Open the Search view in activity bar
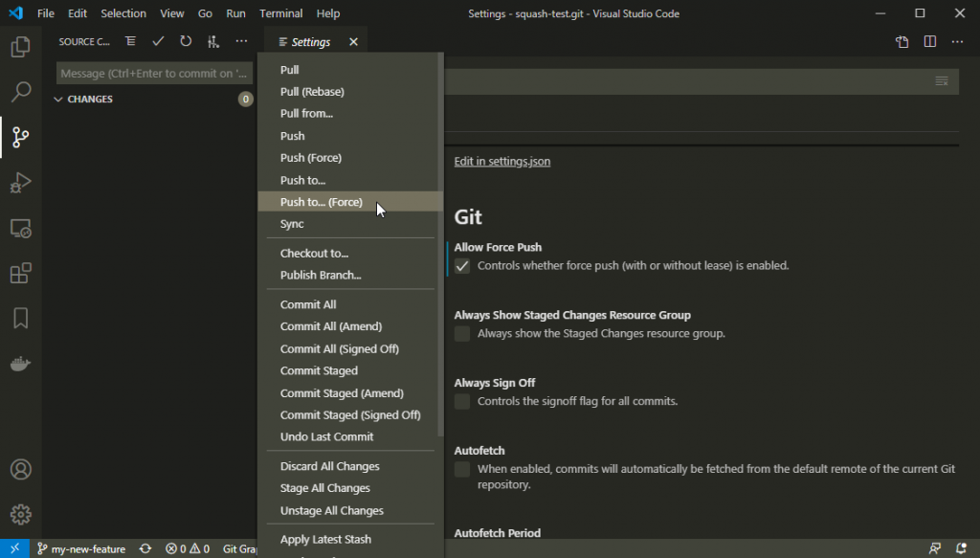 click(x=21, y=92)
